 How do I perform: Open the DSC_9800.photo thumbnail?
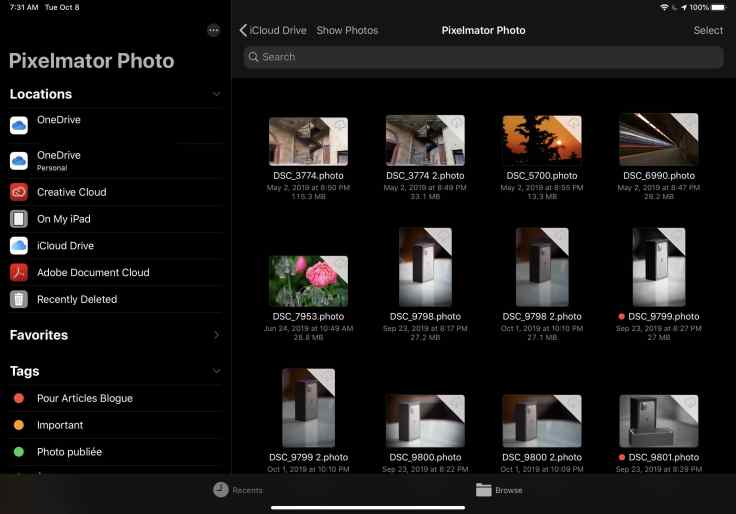[425, 421]
